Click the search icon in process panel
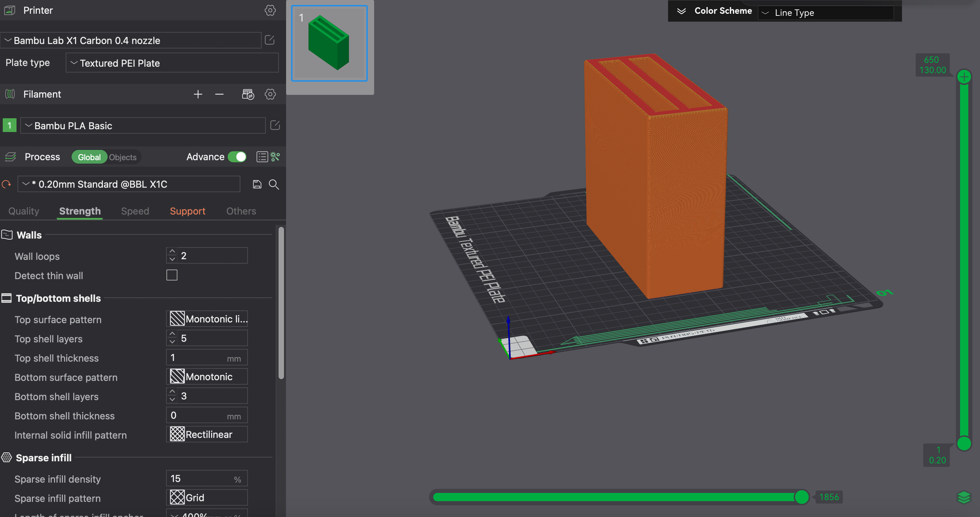Viewport: 980px width, 517px height. tap(273, 184)
